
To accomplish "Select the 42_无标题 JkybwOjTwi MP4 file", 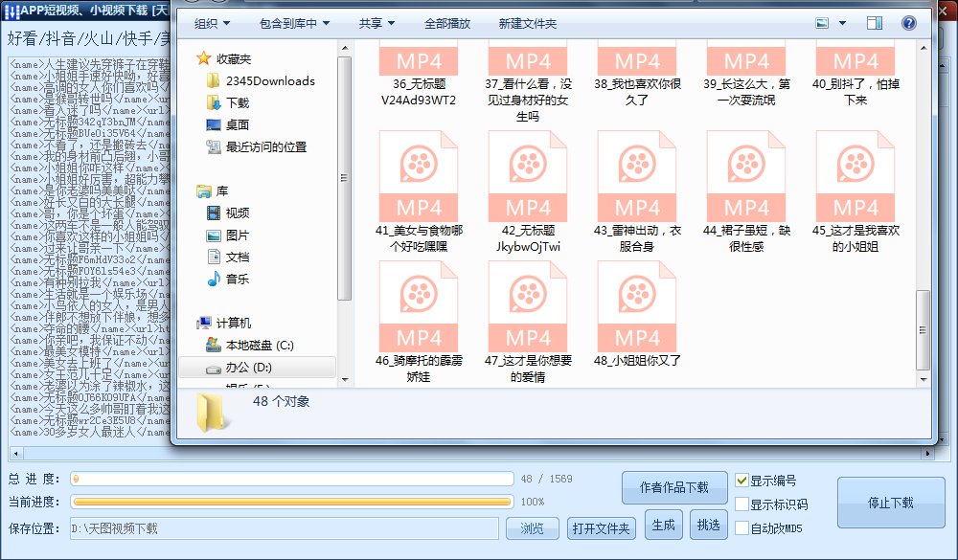I will 528,191.
